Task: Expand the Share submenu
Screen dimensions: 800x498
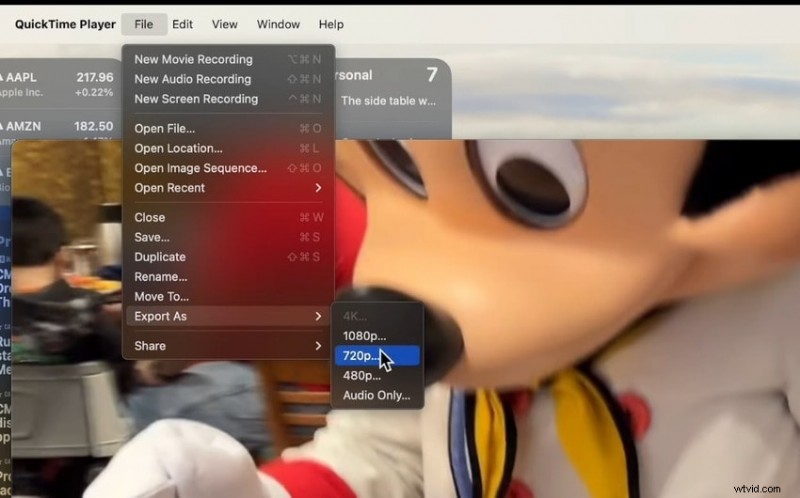Action: click(228, 346)
